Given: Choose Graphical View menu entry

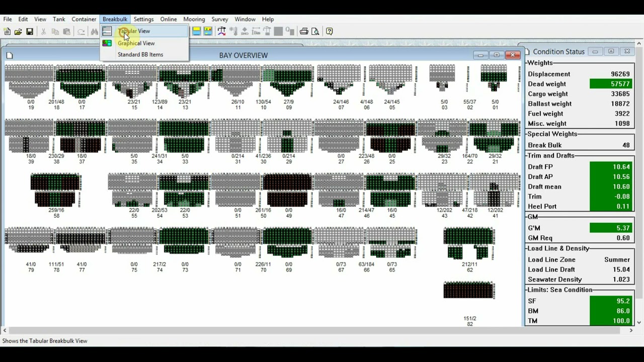Looking at the screenshot, I should [x=144, y=43].
